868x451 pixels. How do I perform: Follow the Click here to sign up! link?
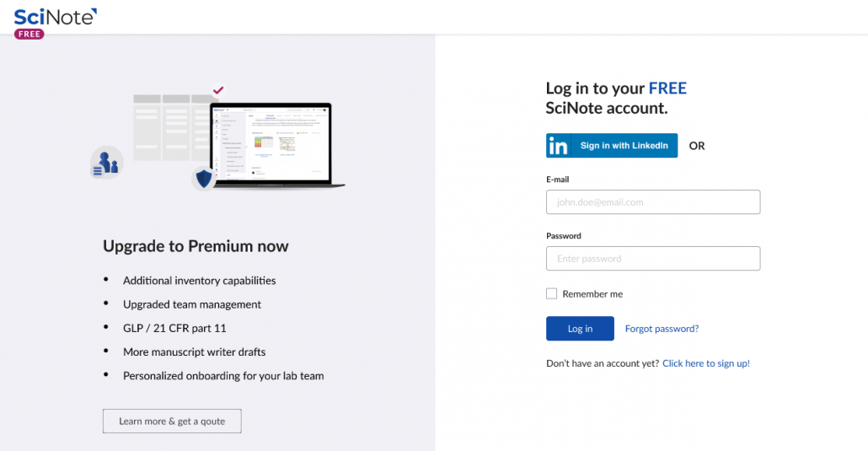[x=706, y=363]
